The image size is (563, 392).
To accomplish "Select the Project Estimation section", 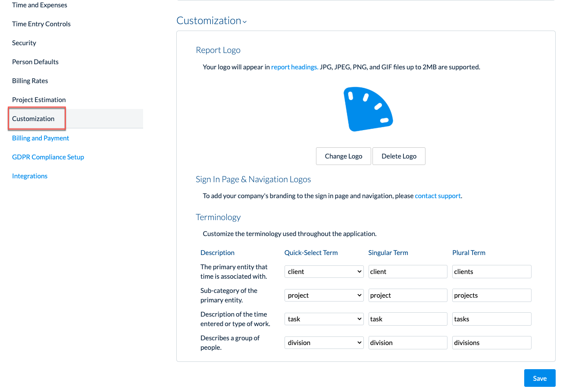I will pos(38,100).
